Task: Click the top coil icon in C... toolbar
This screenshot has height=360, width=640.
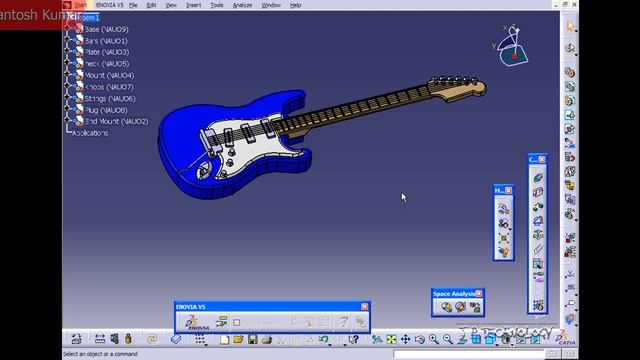Action: coord(538,178)
